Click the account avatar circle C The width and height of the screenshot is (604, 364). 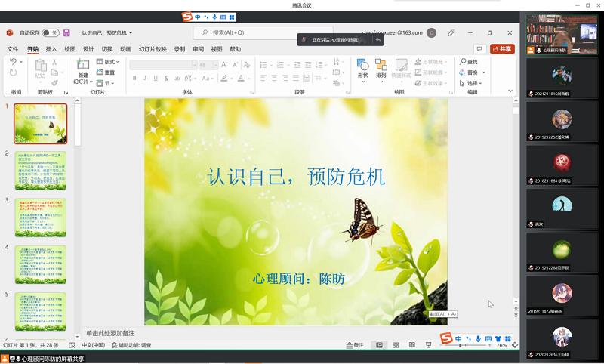tap(431, 33)
